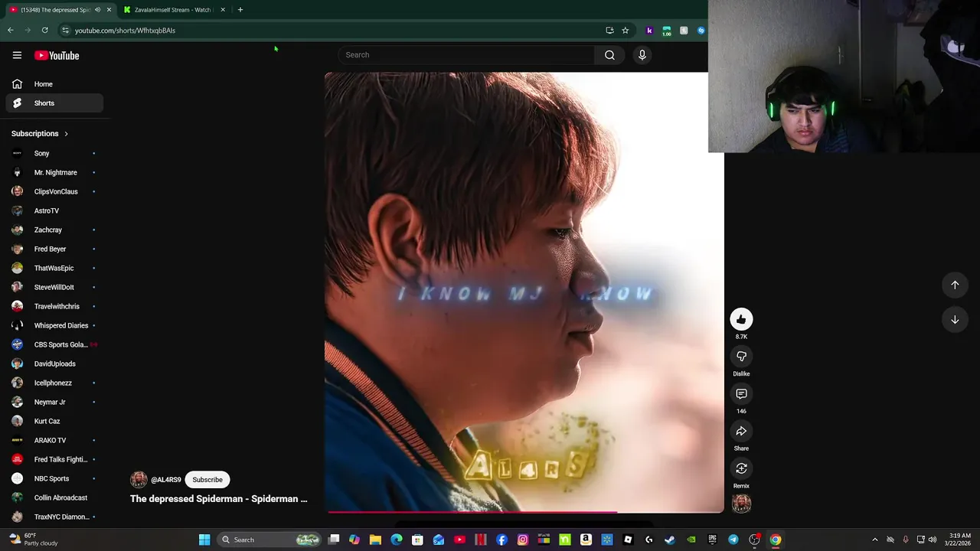Run the search with the magnifier button
Image resolution: width=980 pixels, height=551 pixels.
[x=609, y=55]
